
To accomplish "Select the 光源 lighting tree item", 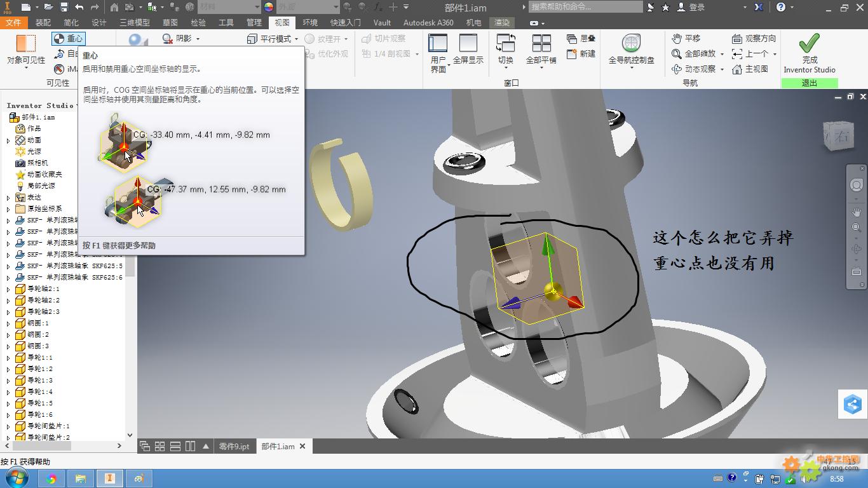I will click(x=29, y=151).
